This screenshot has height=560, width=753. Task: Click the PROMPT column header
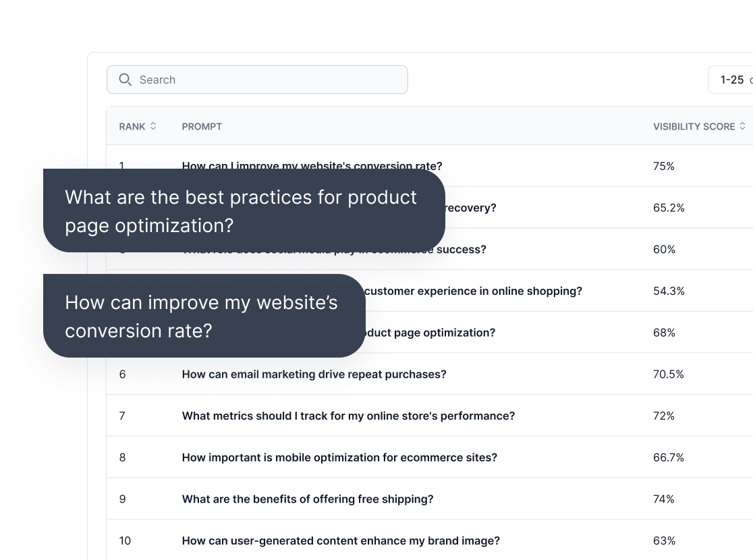[x=202, y=127]
